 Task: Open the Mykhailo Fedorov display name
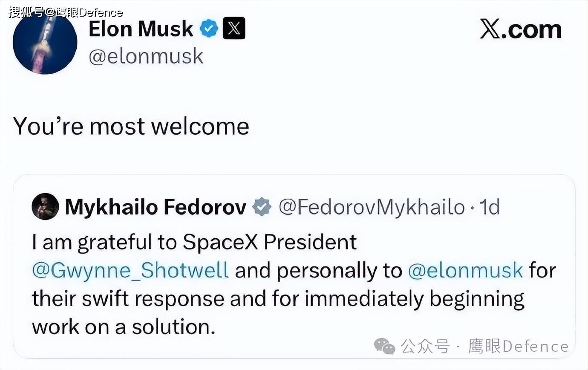tap(156, 207)
